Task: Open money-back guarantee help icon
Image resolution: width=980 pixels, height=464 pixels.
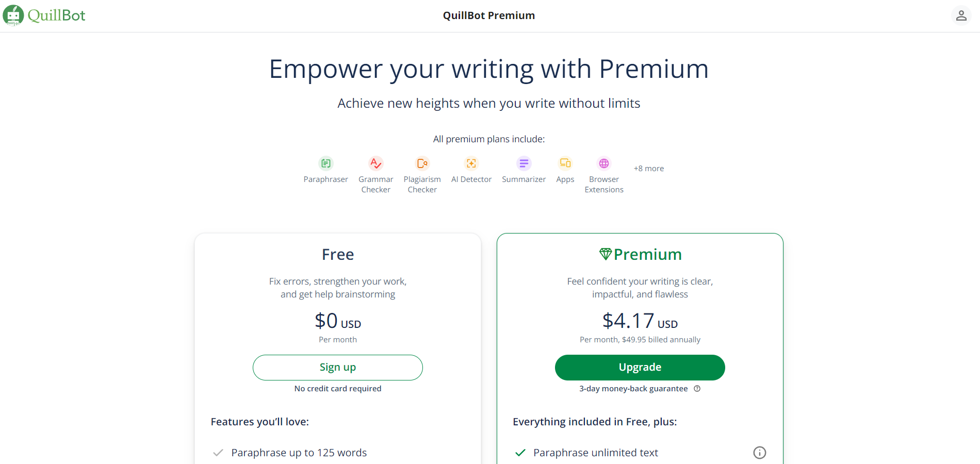Action: pyautogui.click(x=697, y=389)
